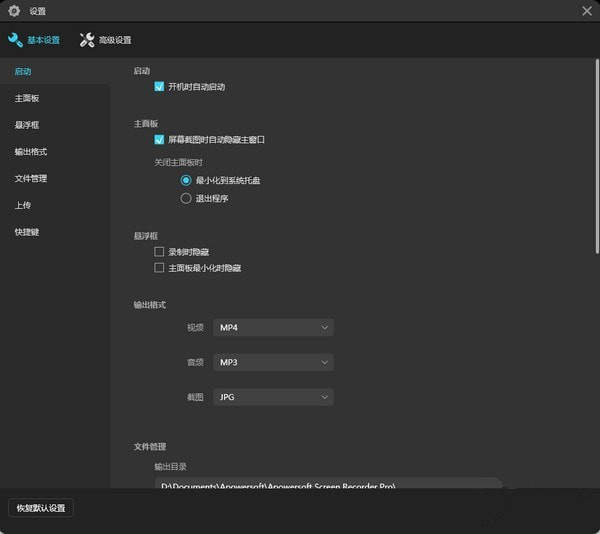Open the 音频 format MP3 dropdown
This screenshot has height=534, width=600.
(273, 362)
